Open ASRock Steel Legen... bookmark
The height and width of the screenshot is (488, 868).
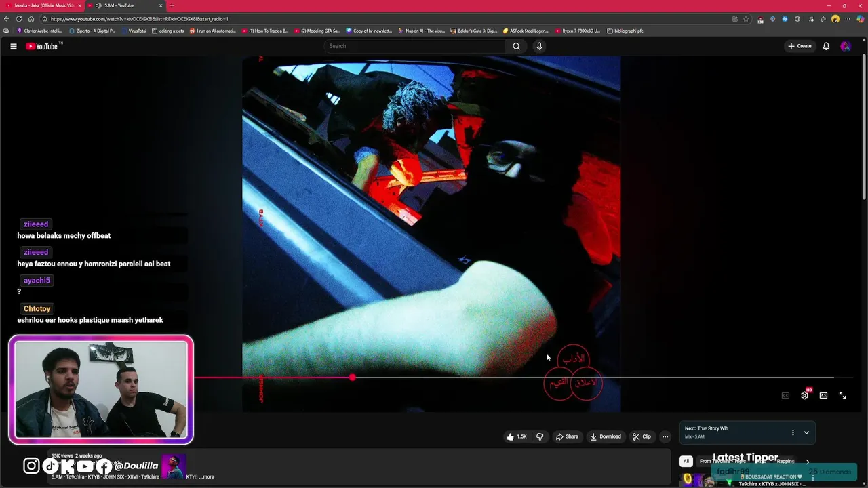pos(526,30)
